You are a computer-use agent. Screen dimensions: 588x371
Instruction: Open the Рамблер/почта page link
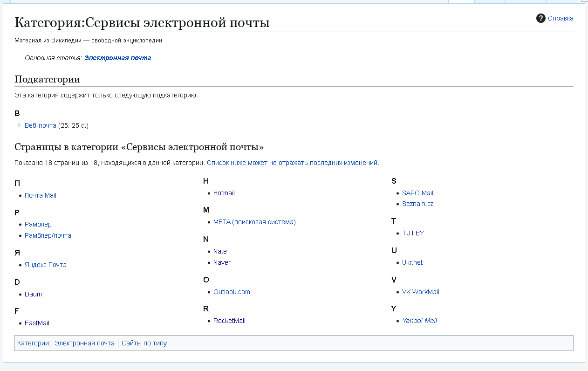48,235
